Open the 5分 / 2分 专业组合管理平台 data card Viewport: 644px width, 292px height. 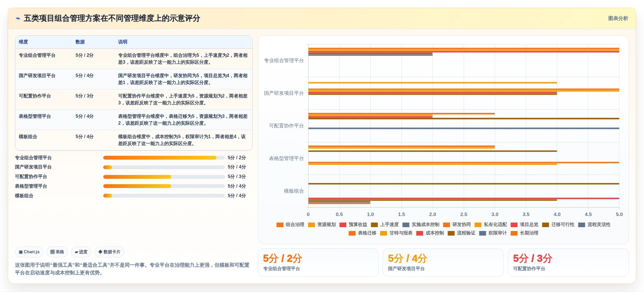pyautogui.click(x=318, y=262)
